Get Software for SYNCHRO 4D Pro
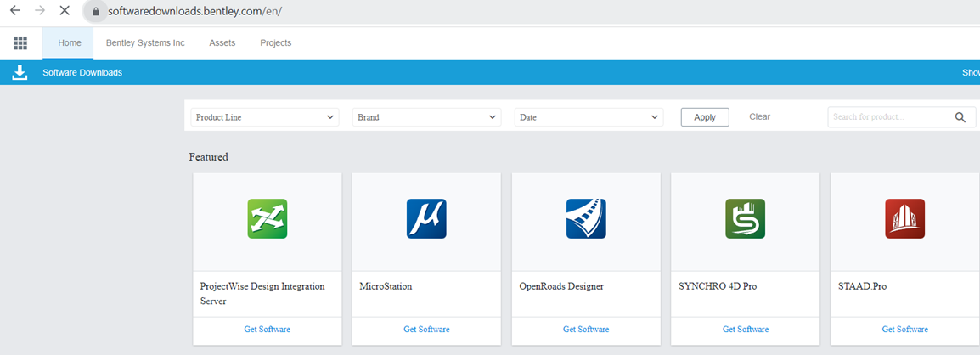The width and height of the screenshot is (980, 355). pos(746,329)
